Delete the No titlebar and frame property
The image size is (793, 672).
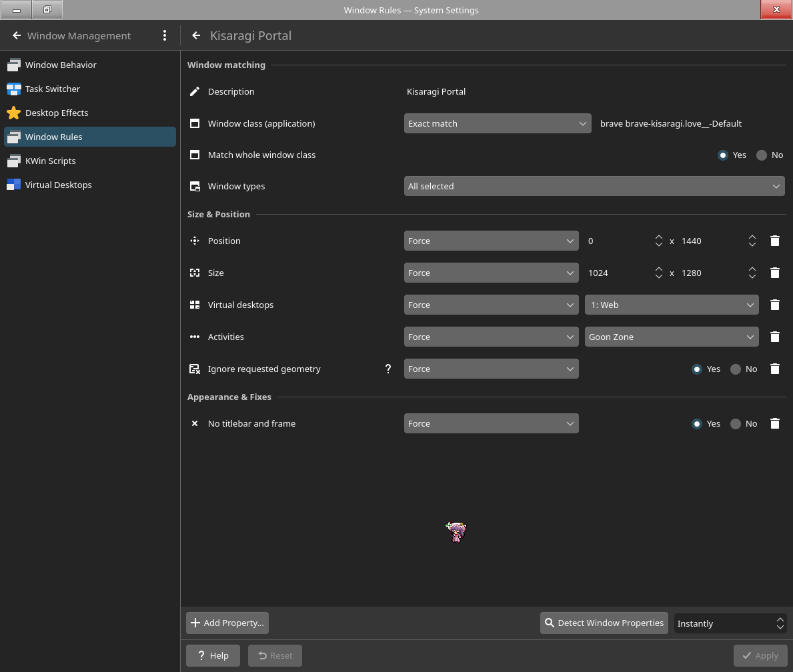pos(775,424)
